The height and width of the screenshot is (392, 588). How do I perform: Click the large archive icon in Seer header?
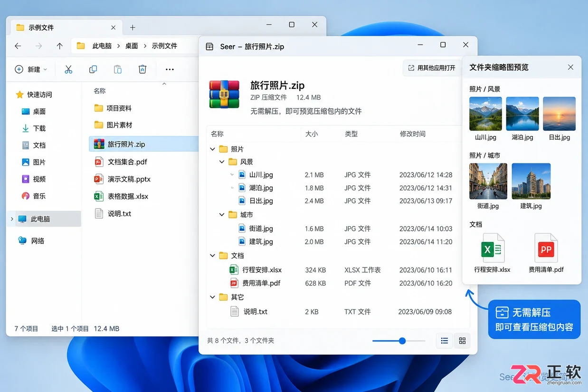click(x=224, y=94)
